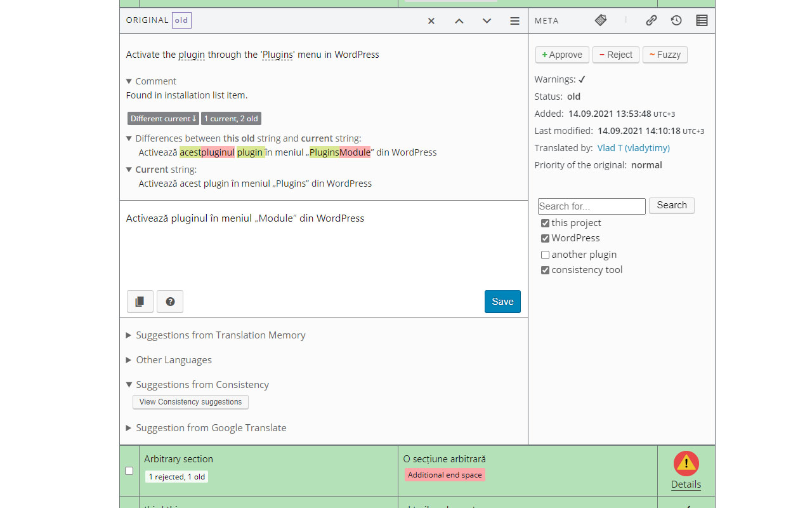The height and width of the screenshot is (508, 812).
Task: Open the hamburger menu in the ORIGINAL header
Action: pos(514,20)
